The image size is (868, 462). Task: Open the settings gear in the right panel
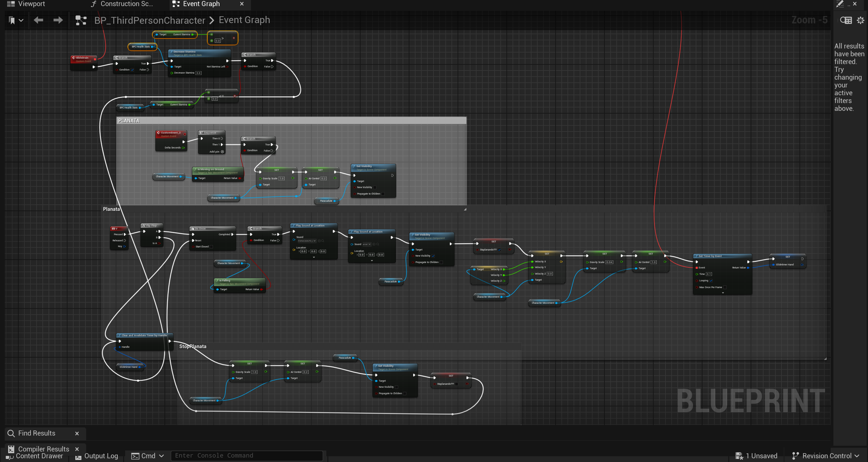[861, 20]
